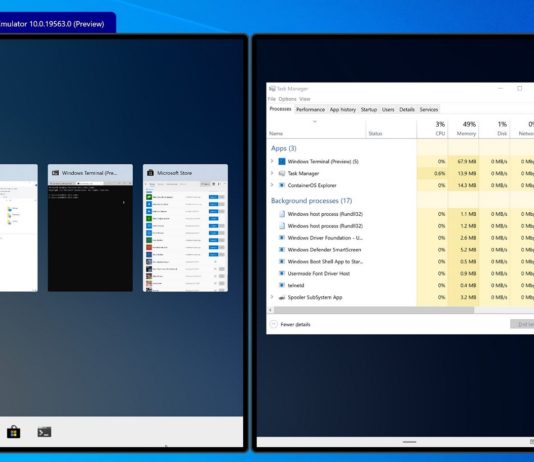This screenshot has height=462, width=534.
Task: Expand the Task Manager process row
Action: click(272, 173)
